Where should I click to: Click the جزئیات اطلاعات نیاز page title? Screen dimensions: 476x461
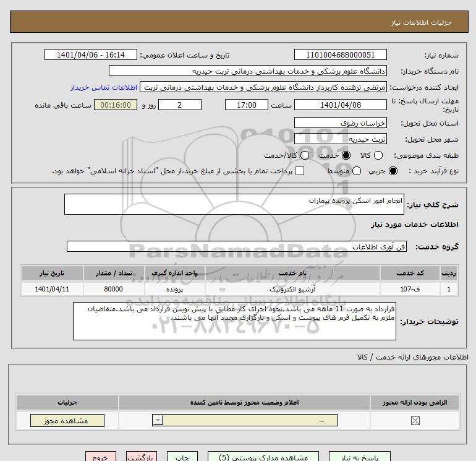tap(422, 22)
